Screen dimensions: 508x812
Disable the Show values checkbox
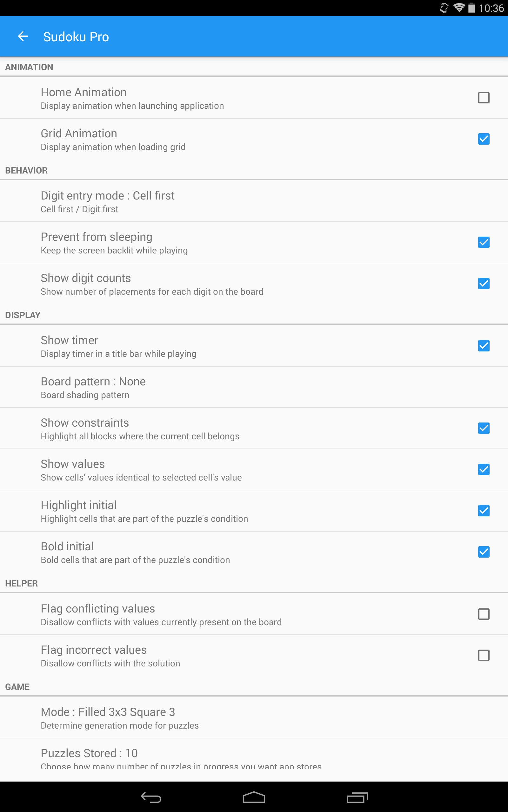(x=484, y=469)
